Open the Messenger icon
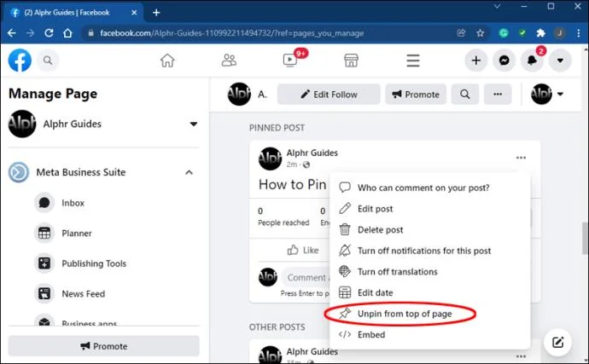The height and width of the screenshot is (364, 589). click(504, 61)
